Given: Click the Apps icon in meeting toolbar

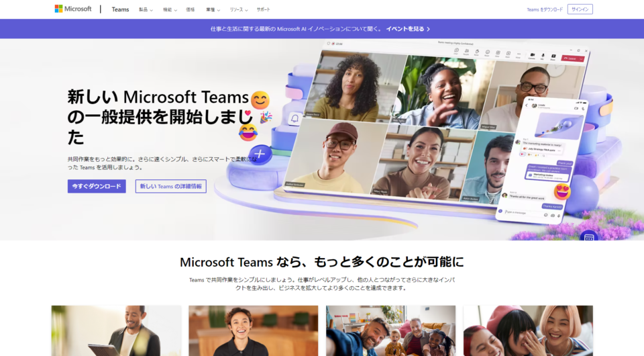Looking at the screenshot, I should pos(508,54).
